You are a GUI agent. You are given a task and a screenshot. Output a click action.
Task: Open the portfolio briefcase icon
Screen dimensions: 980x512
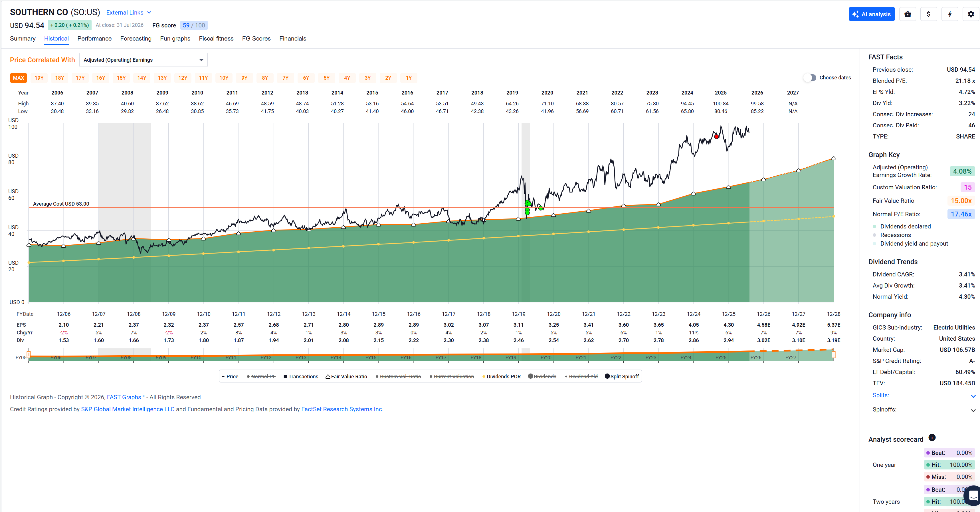(907, 14)
